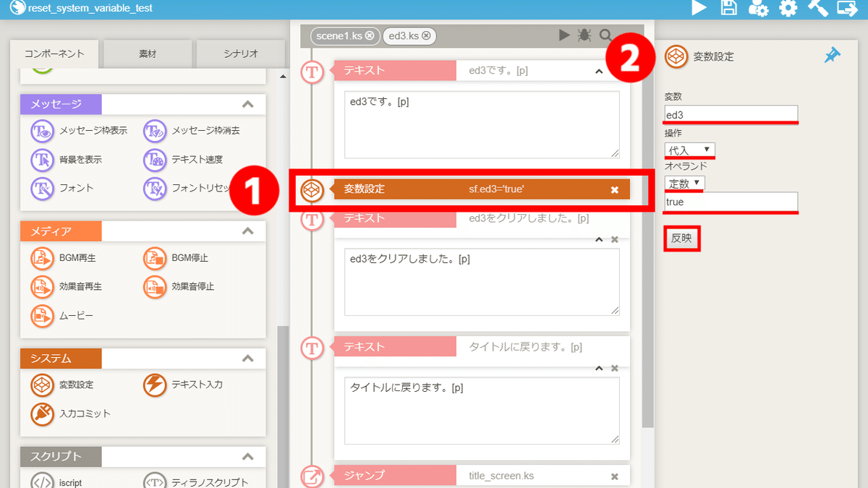Screen dimensions: 868x488
Task: Open the 操作 代入 dropdown
Action: (x=689, y=150)
